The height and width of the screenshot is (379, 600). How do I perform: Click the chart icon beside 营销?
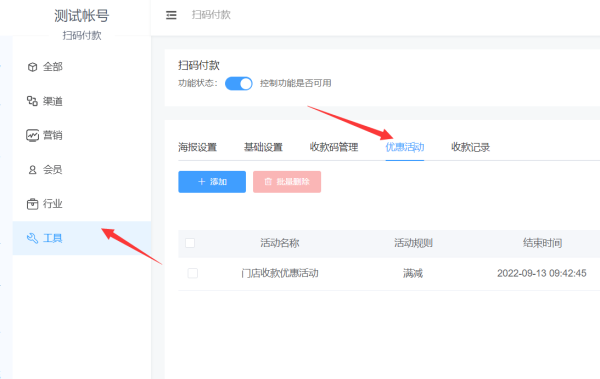click(x=33, y=135)
